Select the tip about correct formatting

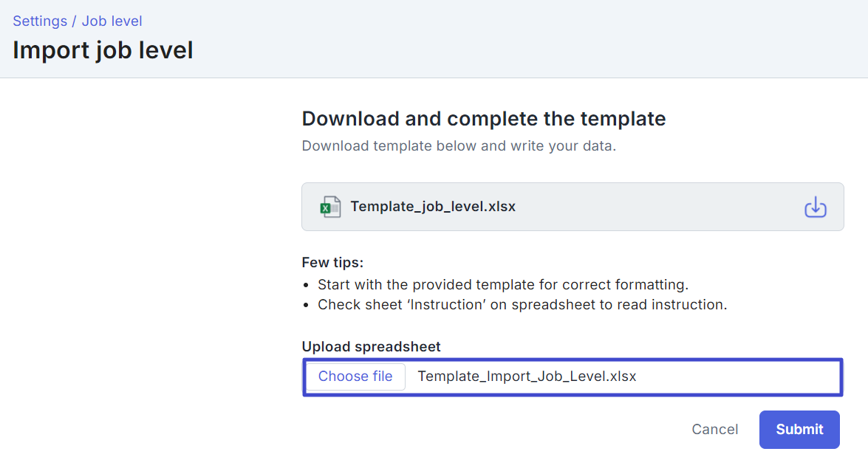click(503, 285)
